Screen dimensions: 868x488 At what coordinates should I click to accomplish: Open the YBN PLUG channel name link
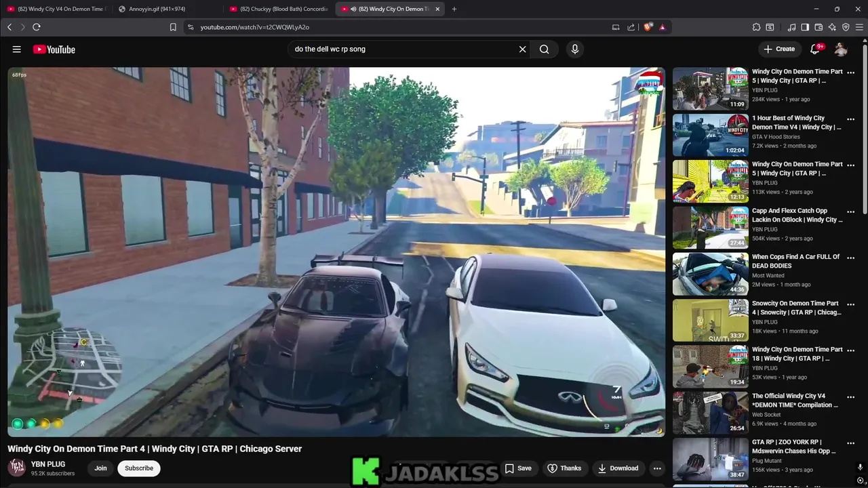pyautogui.click(x=48, y=464)
